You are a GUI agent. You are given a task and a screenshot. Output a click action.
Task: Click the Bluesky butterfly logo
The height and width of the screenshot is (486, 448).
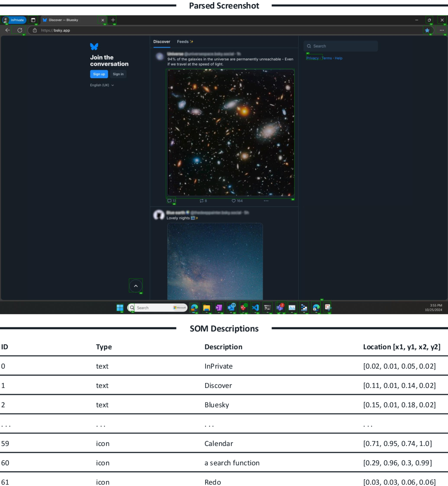(x=94, y=46)
